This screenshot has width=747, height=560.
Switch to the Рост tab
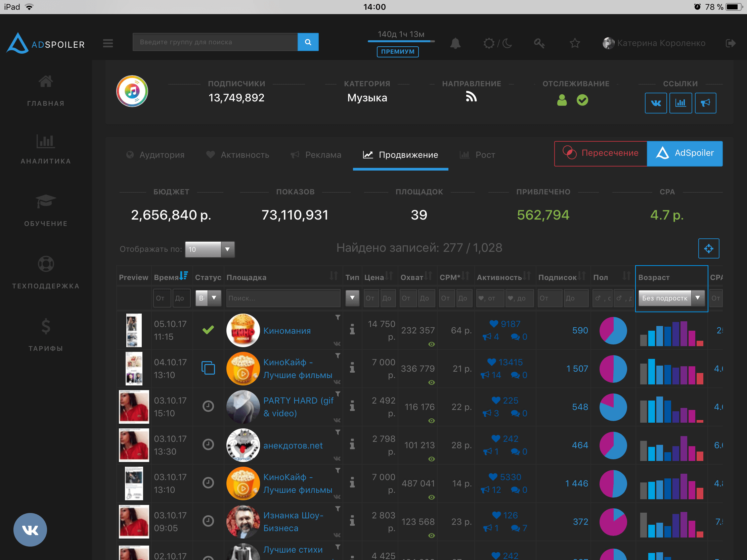pos(478,155)
